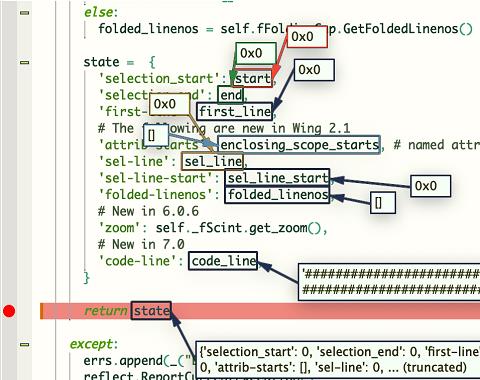Click the 'sel_line' value variable
The image size is (480, 380).
click(x=213, y=162)
